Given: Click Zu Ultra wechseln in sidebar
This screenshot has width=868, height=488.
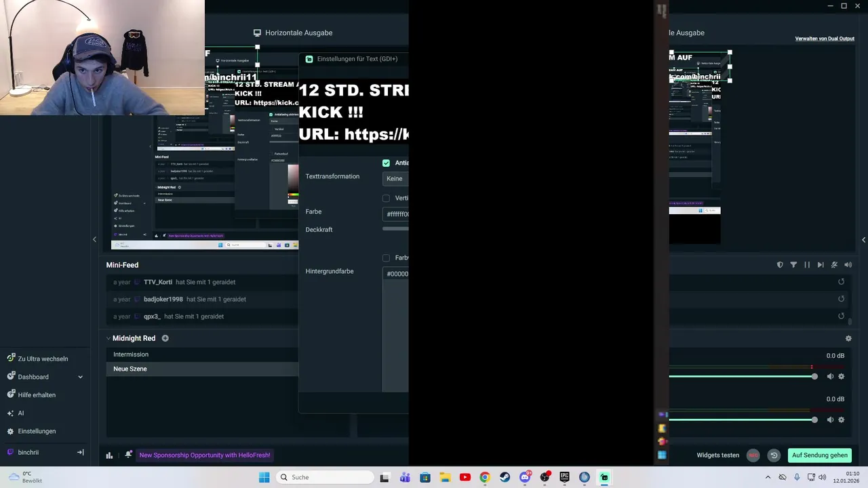Looking at the screenshot, I should 43,359.
